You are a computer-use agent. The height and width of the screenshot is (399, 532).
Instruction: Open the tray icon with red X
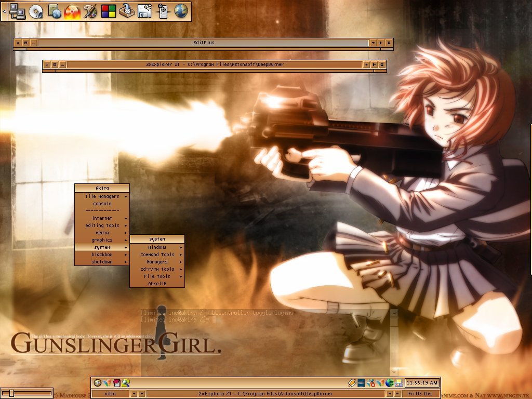[371, 383]
